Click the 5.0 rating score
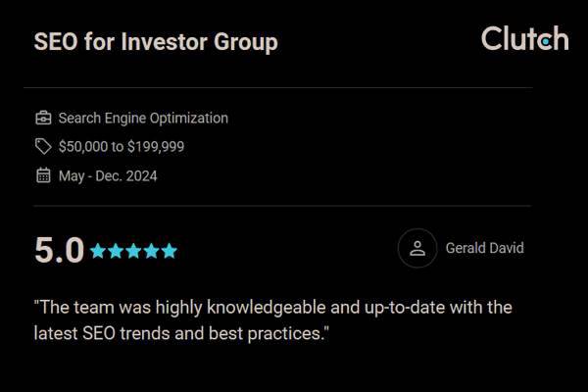 60,251
